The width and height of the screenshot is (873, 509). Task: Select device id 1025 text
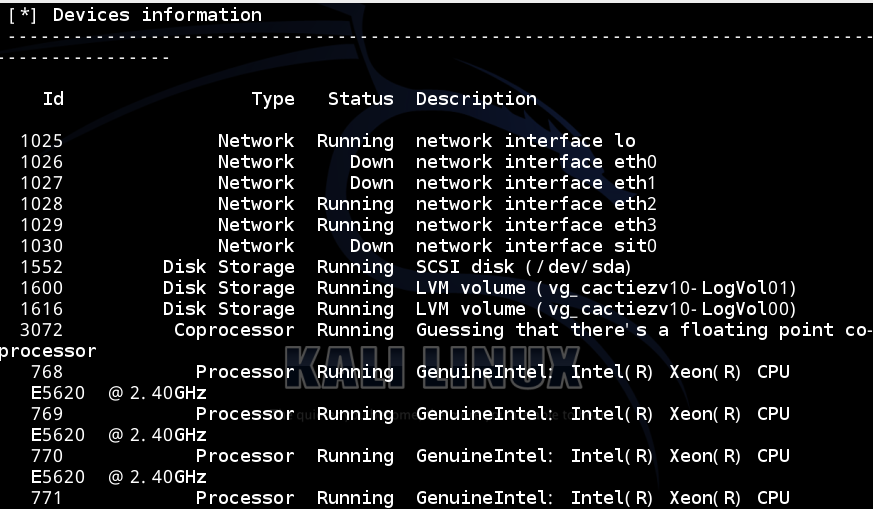[42, 141]
